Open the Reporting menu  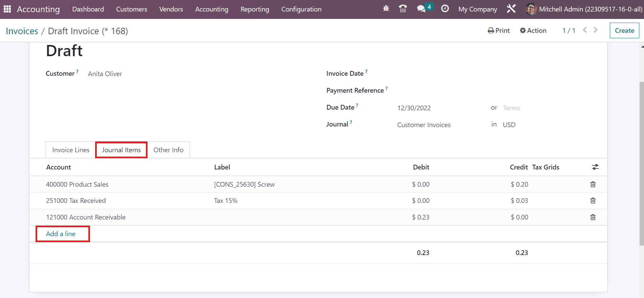click(255, 9)
